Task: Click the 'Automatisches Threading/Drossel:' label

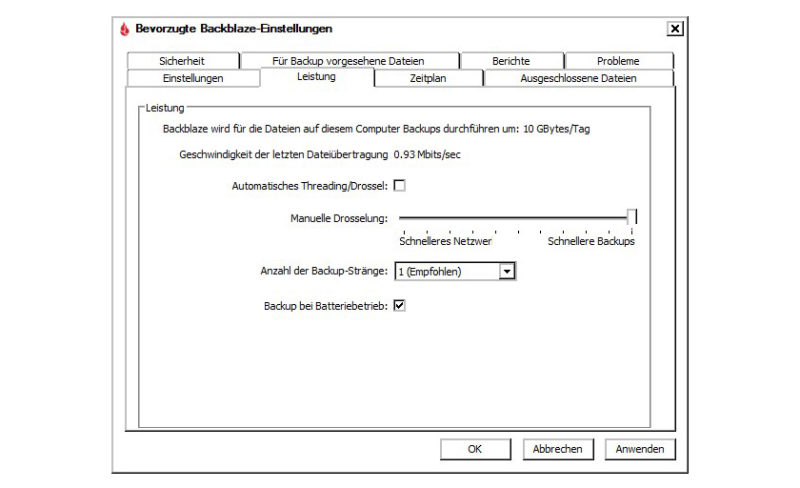Action: click(310, 186)
